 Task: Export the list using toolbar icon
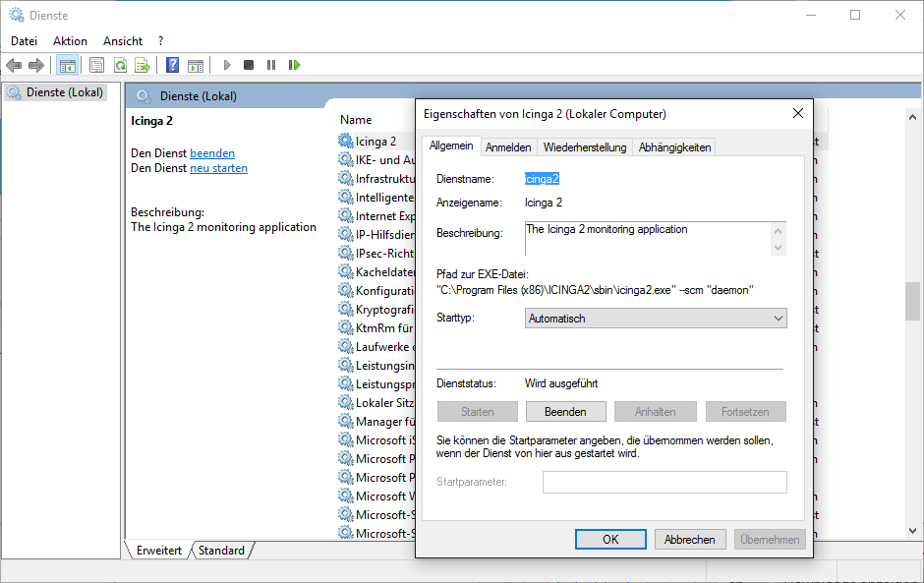tap(143, 65)
